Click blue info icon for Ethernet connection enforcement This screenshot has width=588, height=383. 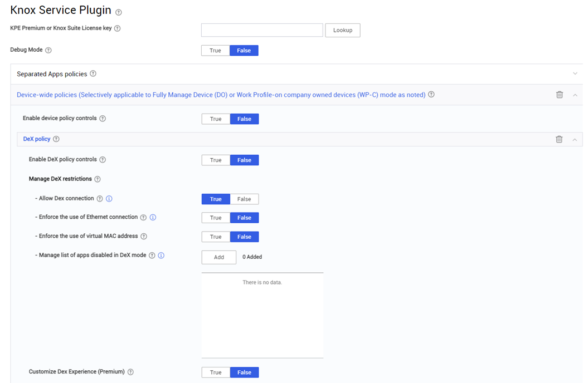tap(153, 217)
